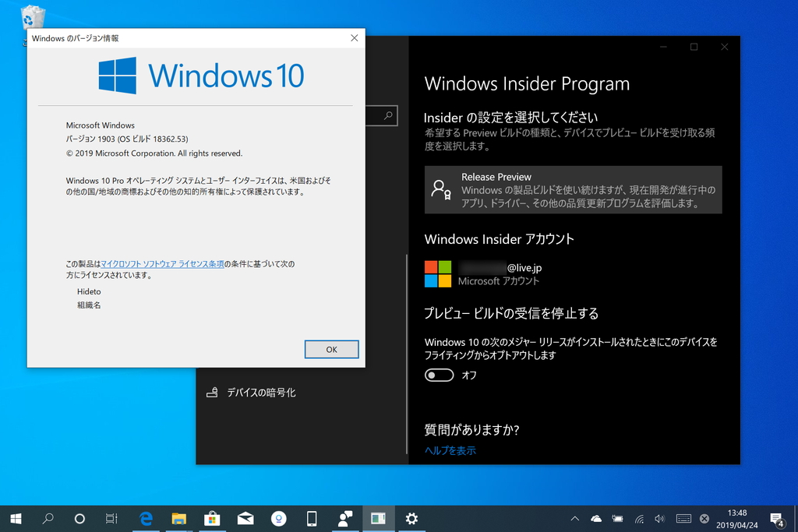Click the Release Preview person icon
Image resolution: width=798 pixels, height=532 pixels.
point(441,189)
